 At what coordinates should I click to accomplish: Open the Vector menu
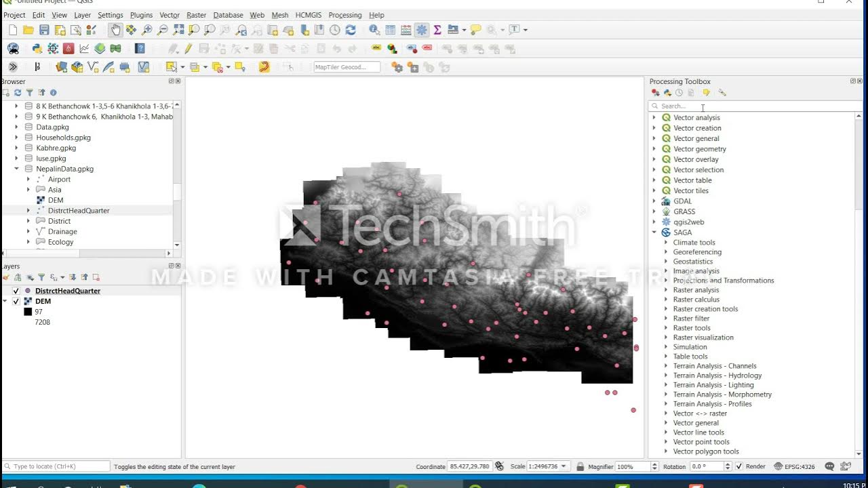(x=170, y=15)
